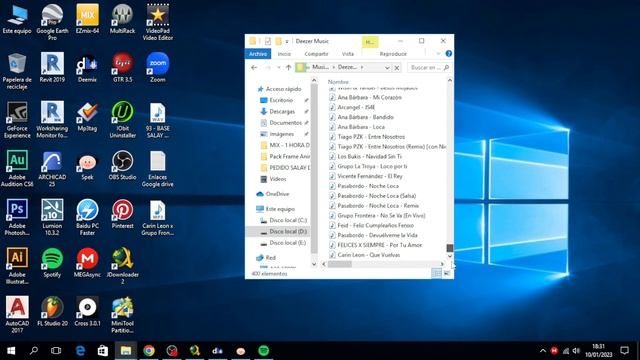Select the MiniTool Partition desktop icon
The width and height of the screenshot is (640, 360).
[122, 315]
